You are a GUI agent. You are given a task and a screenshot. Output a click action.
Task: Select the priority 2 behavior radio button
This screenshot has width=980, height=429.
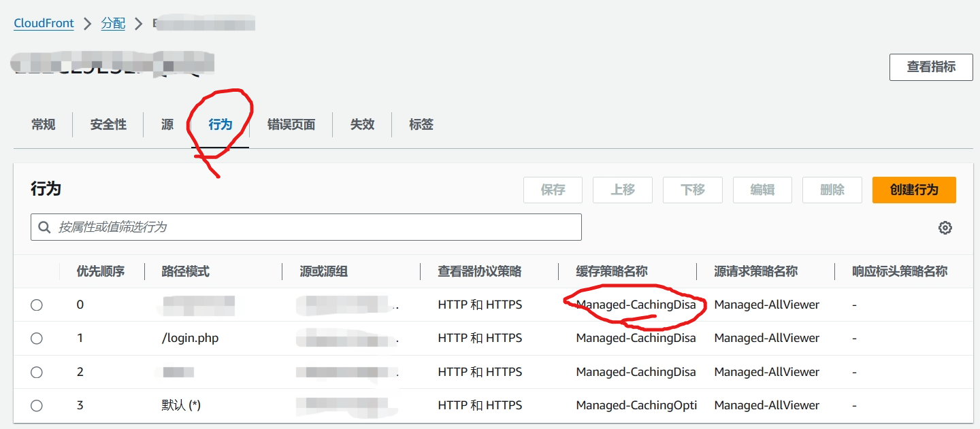point(36,372)
